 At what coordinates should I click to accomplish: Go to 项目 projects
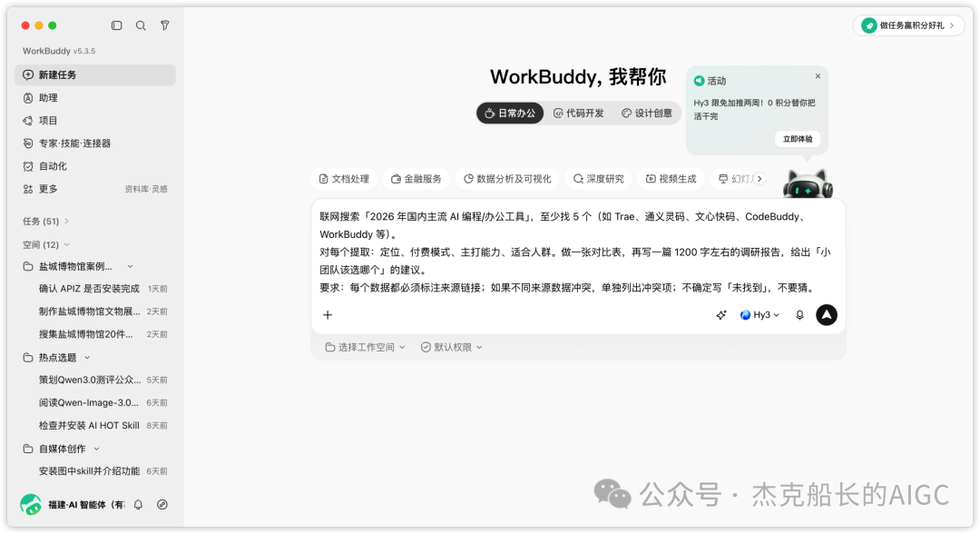click(95, 121)
